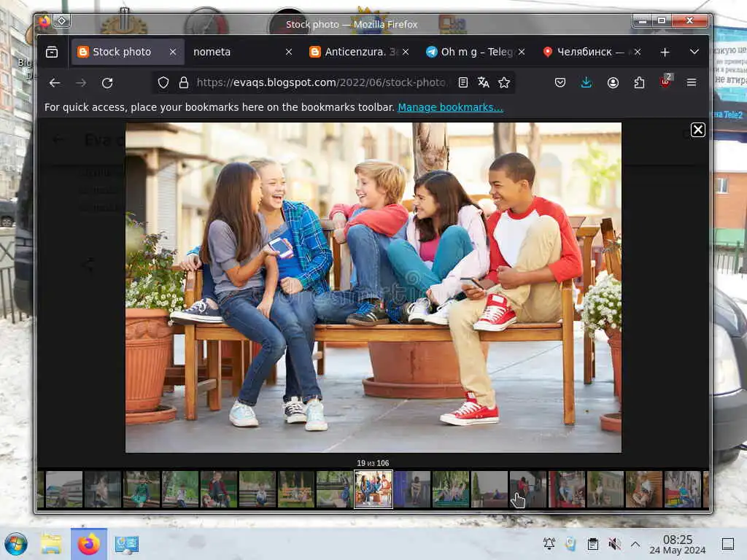Open clipboard tray icon
This screenshot has width=747, height=560.
pyautogui.click(x=592, y=544)
